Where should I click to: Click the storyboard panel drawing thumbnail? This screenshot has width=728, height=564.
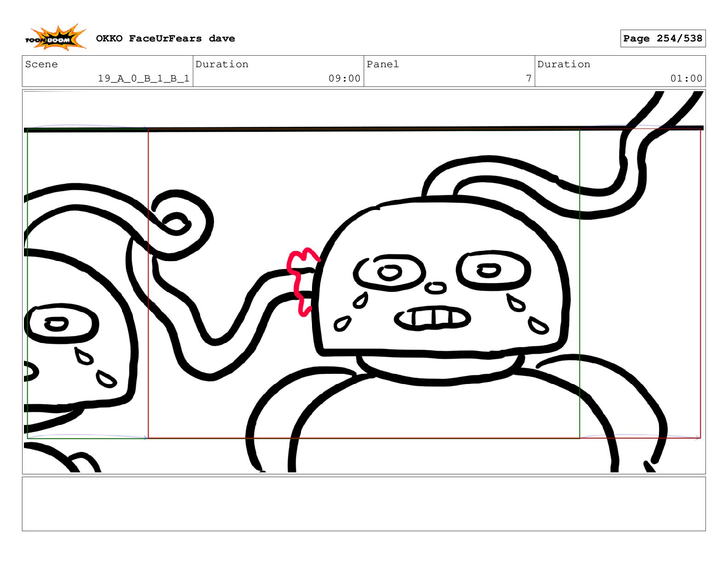pyautogui.click(x=364, y=282)
